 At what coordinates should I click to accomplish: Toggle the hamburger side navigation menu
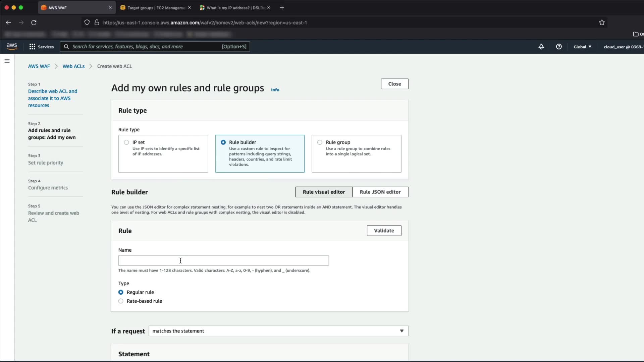[7, 61]
